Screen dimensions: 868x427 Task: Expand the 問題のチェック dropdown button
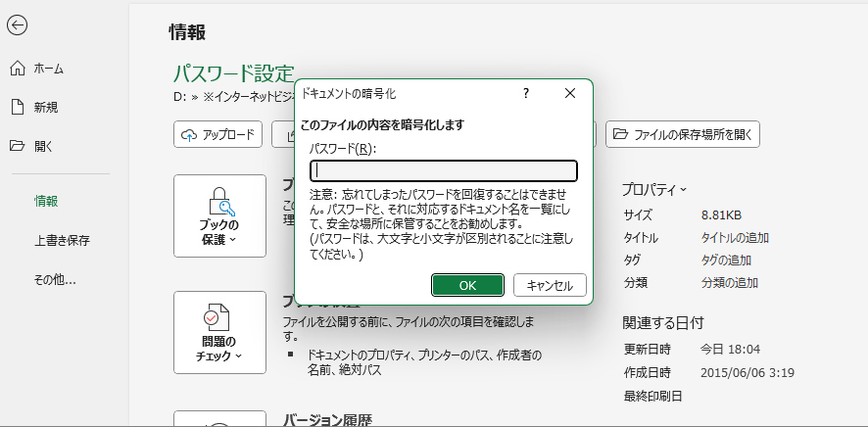coord(219,333)
